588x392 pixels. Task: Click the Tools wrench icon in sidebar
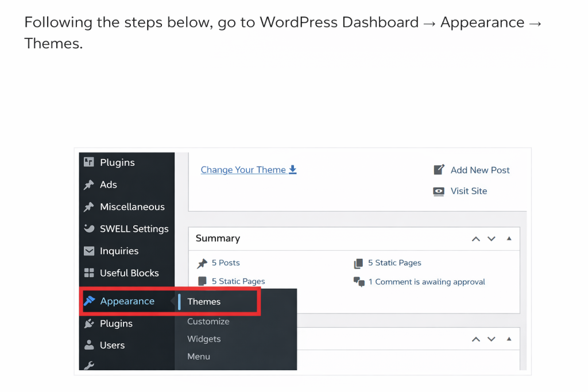pos(89,365)
